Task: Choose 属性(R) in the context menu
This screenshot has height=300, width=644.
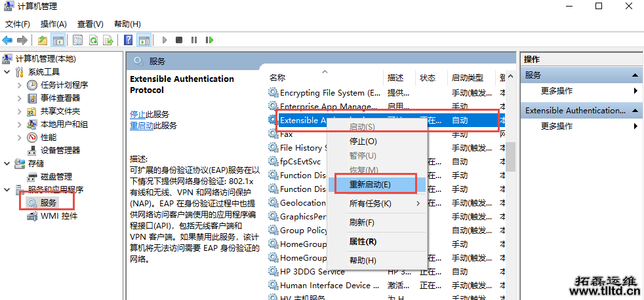Action: pyautogui.click(x=378, y=242)
